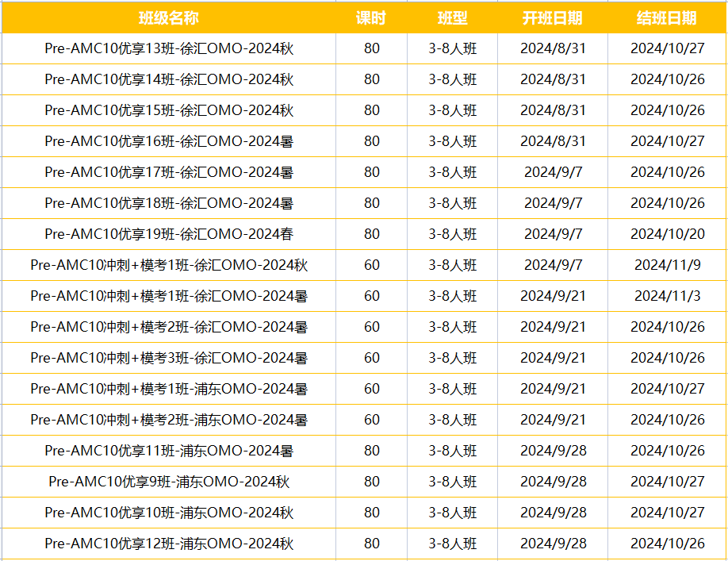Screen dimensions: 728x561
Task: Click 班型 cell in 优享17班 row
Action: click(452, 172)
